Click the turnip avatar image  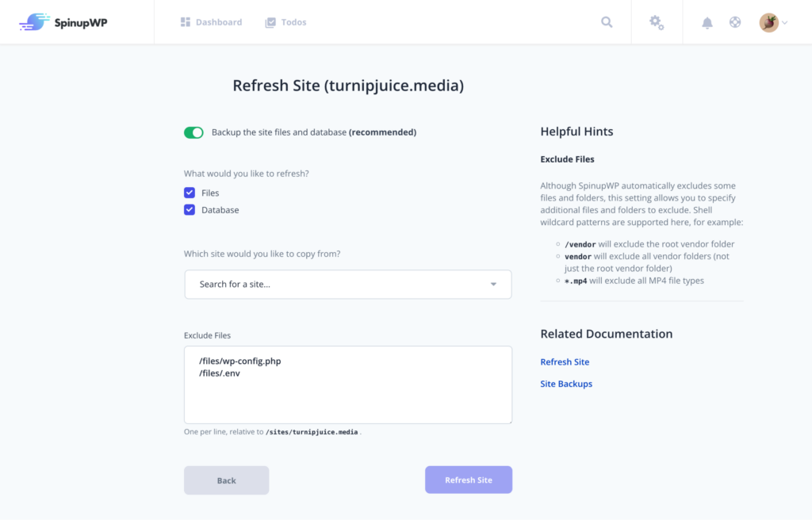coord(768,22)
